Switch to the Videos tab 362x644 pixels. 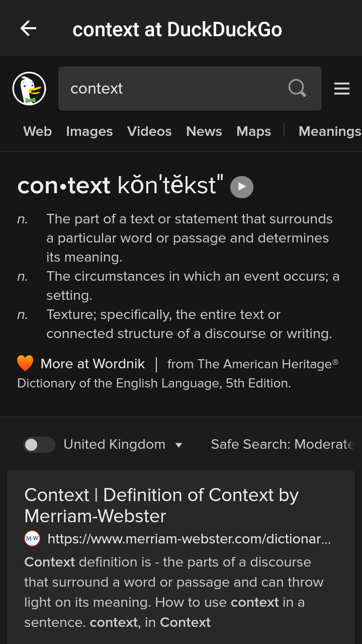tap(149, 131)
